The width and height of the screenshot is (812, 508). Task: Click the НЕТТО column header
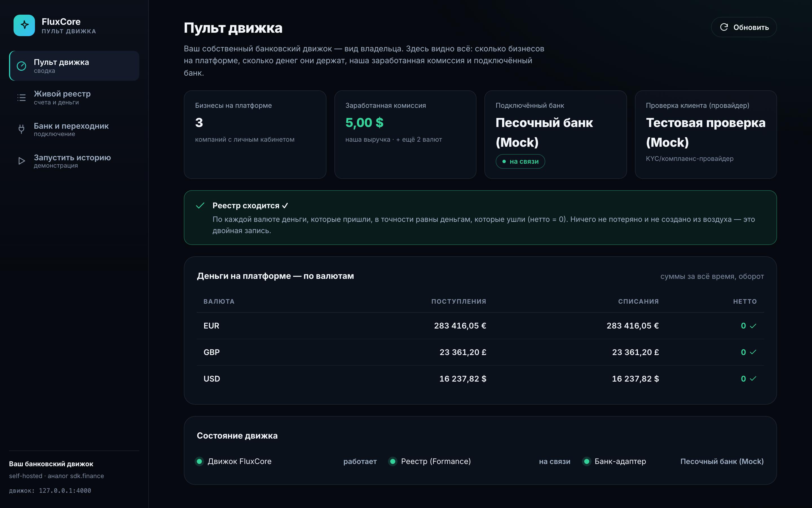point(745,301)
